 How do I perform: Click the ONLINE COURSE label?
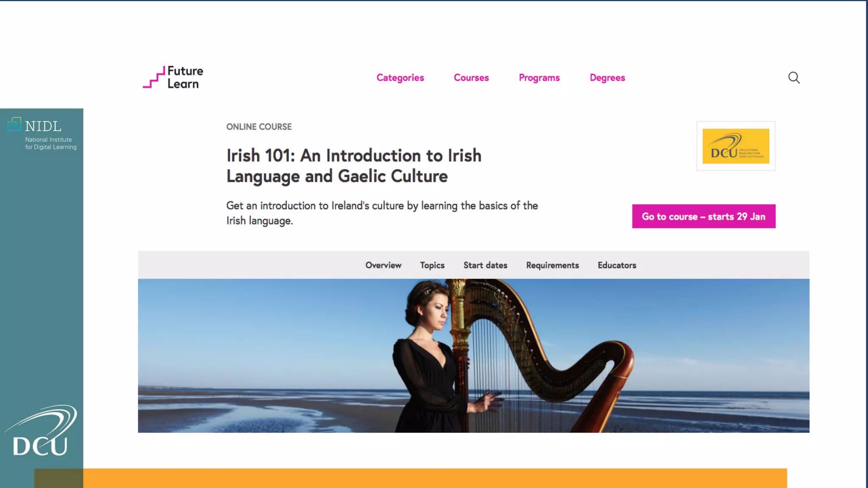(x=259, y=127)
